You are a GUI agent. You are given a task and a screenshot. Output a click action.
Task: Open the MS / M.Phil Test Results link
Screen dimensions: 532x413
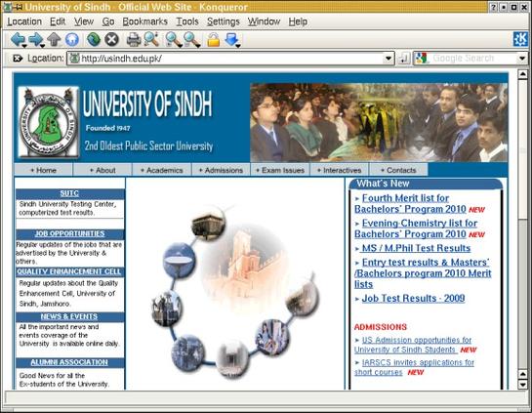pos(416,248)
